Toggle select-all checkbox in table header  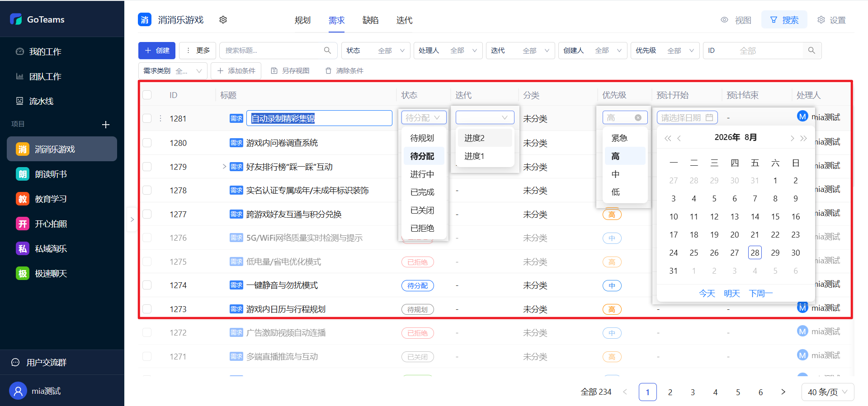pos(147,95)
